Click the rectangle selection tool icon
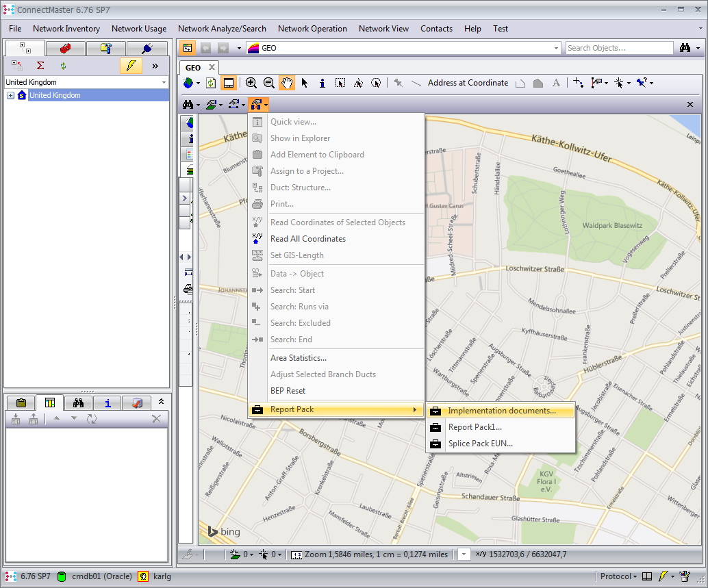The image size is (708, 588). point(340,83)
